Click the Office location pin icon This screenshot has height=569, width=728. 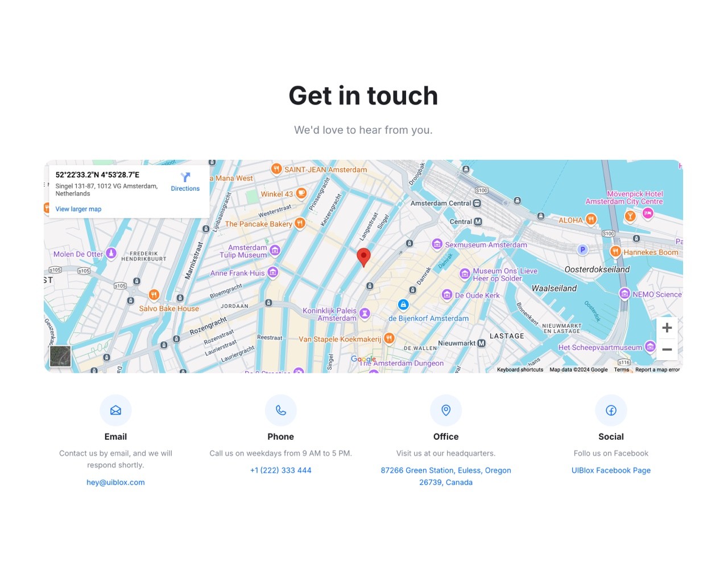tap(446, 410)
